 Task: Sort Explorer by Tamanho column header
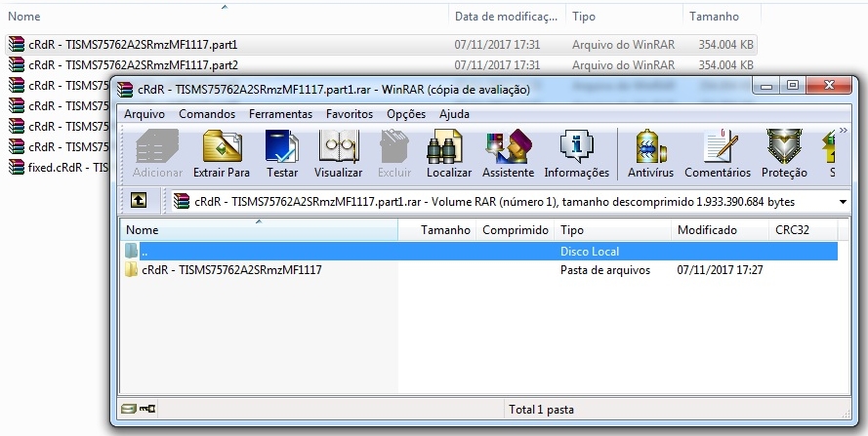(722, 17)
